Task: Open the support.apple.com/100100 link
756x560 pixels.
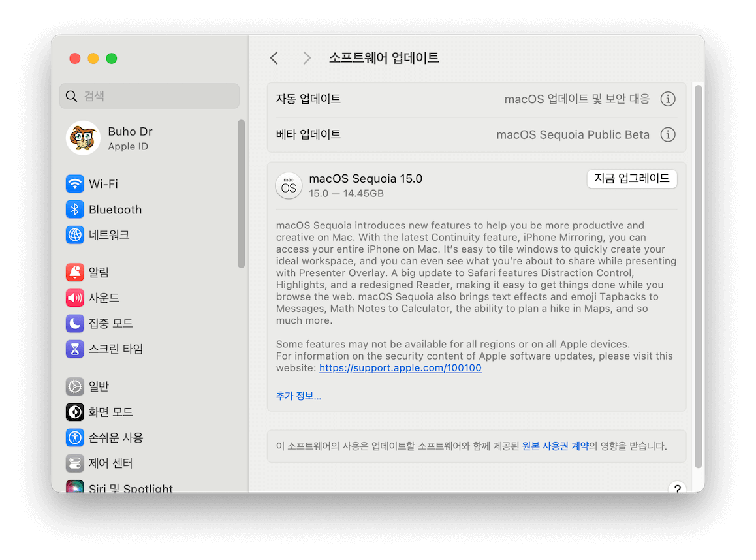Action: pos(400,367)
